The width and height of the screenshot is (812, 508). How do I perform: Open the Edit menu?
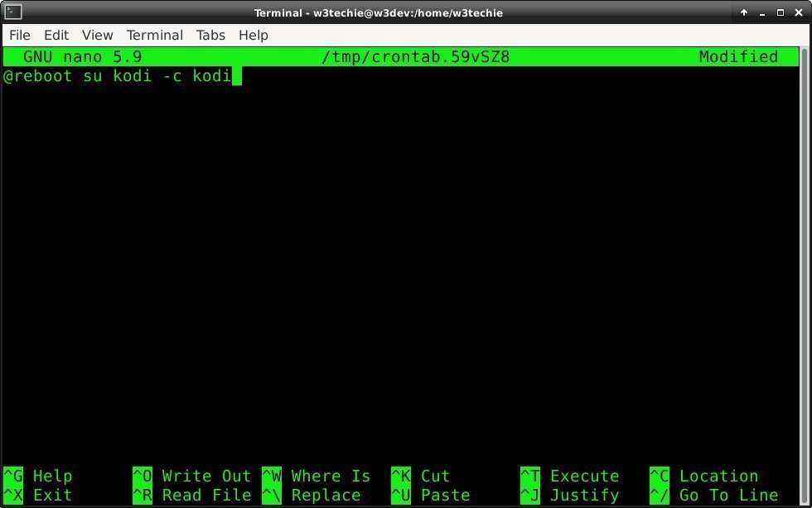coord(56,35)
